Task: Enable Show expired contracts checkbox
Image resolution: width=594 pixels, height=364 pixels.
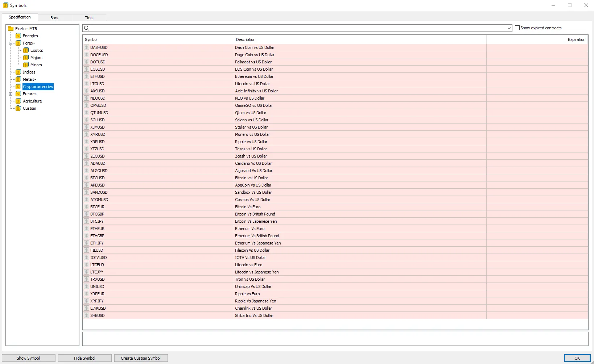Action: (517, 28)
